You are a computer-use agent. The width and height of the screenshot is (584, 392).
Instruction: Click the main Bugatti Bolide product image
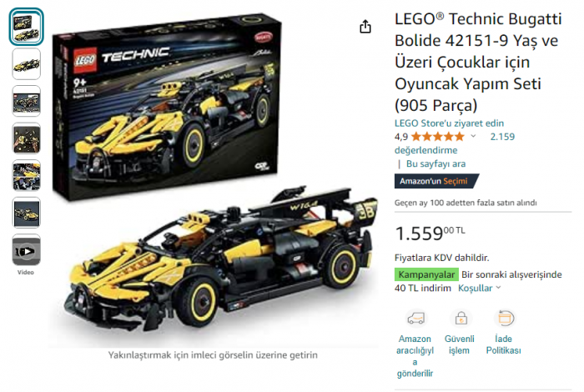[x=214, y=178]
